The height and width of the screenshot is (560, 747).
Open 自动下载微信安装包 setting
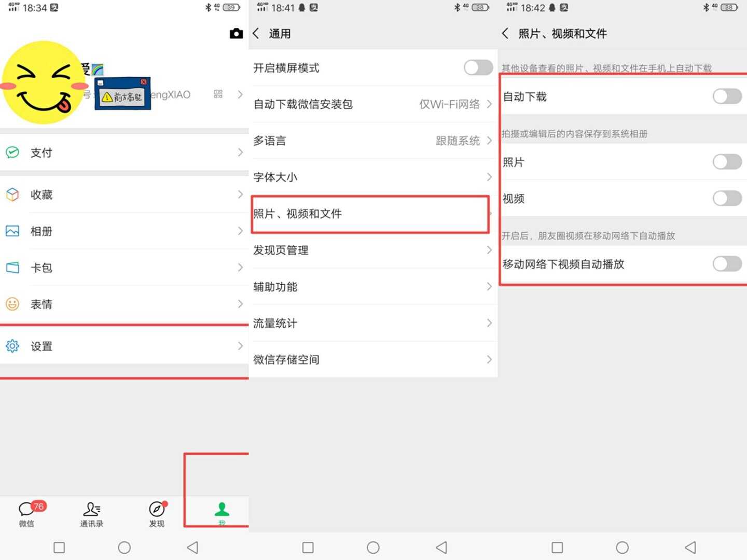pyautogui.click(x=373, y=104)
